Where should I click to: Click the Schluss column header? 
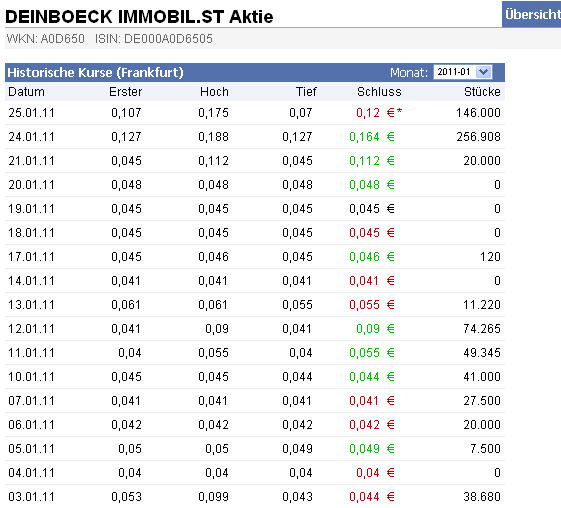coord(379,92)
